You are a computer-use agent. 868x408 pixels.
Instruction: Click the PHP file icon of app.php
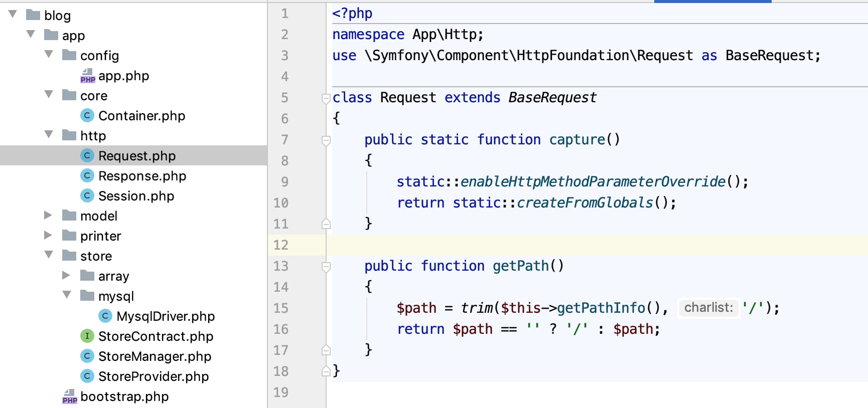[x=88, y=76]
